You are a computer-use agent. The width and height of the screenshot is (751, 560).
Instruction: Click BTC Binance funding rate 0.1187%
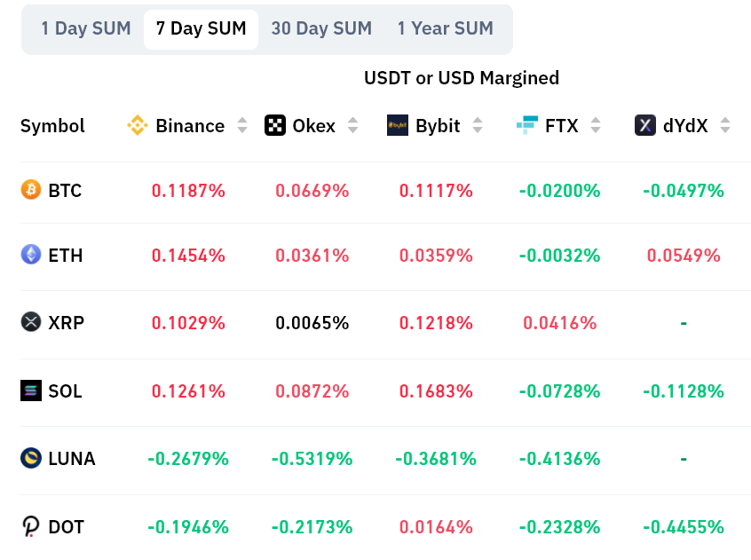[188, 190]
